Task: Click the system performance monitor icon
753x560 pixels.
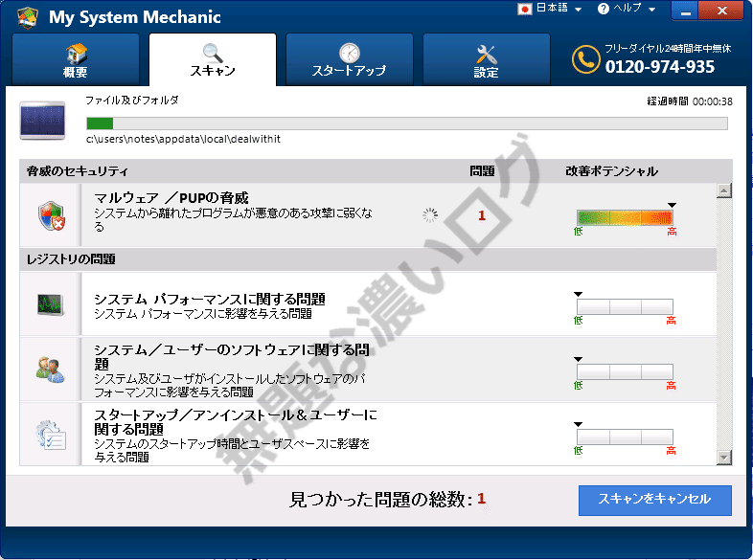Action: tap(51, 304)
